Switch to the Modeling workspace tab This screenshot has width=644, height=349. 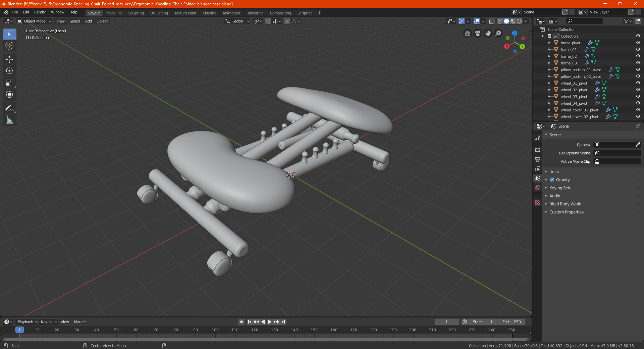(114, 13)
